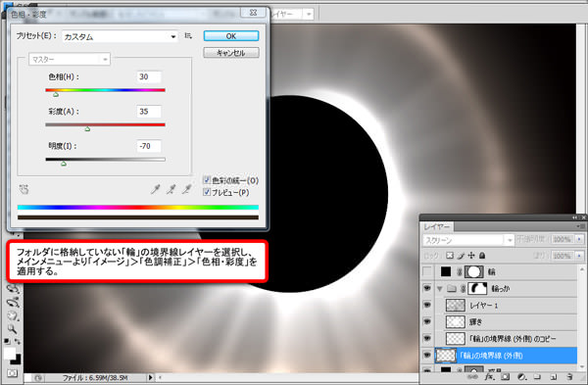The image size is (588, 385).
Task: Click the on-image adjustment hand tool icon
Action: [x=24, y=189]
